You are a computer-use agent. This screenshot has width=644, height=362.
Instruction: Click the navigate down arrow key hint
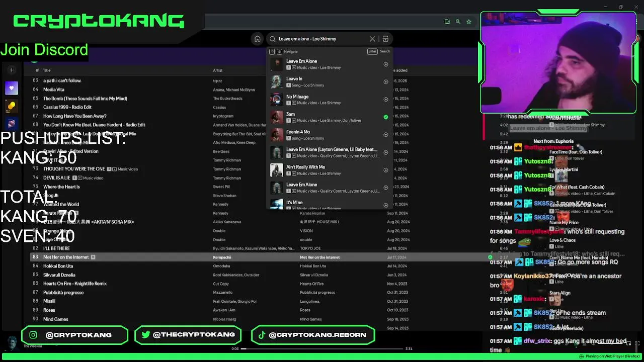coord(279,51)
